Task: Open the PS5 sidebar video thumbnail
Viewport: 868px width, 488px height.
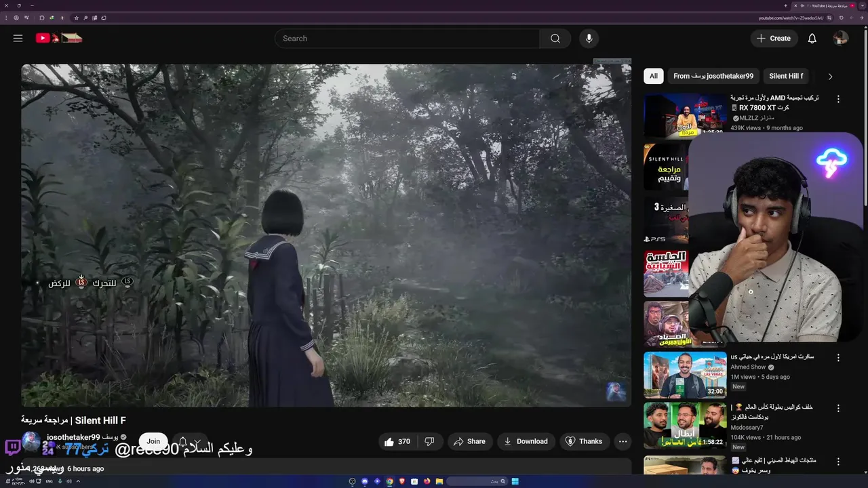Action: point(666,220)
